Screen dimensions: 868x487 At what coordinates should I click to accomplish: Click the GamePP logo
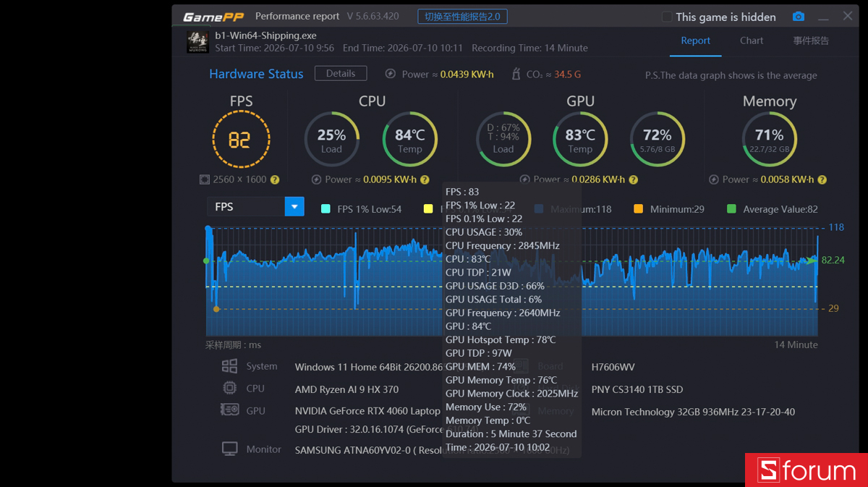[213, 17]
